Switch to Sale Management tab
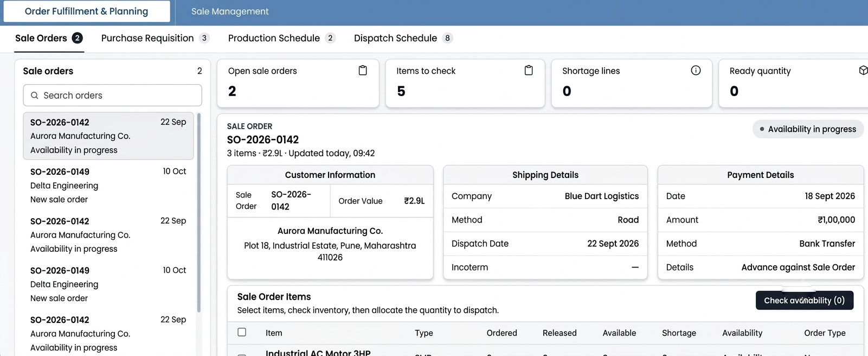Image resolution: width=868 pixels, height=356 pixels. click(230, 11)
